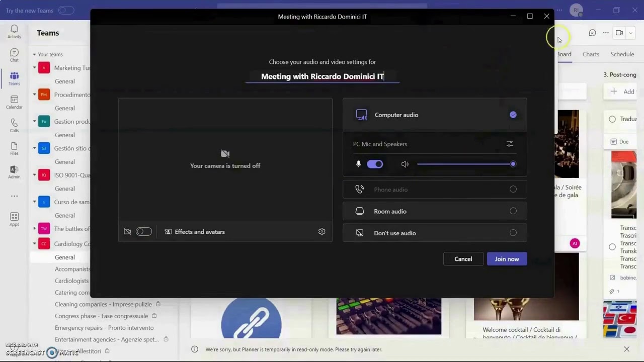This screenshot has width=644, height=362.
Task: Collapse the Gestión sitio team tree arrow
Action: [x=34, y=148]
